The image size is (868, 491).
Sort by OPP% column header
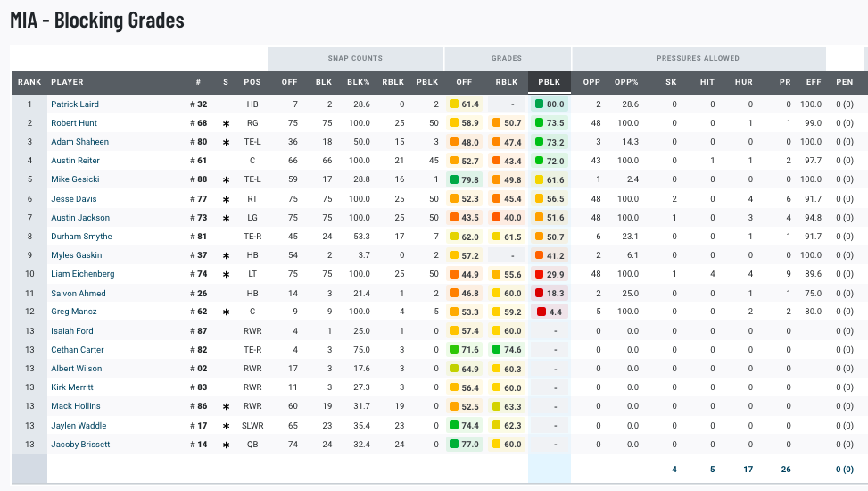(626, 82)
